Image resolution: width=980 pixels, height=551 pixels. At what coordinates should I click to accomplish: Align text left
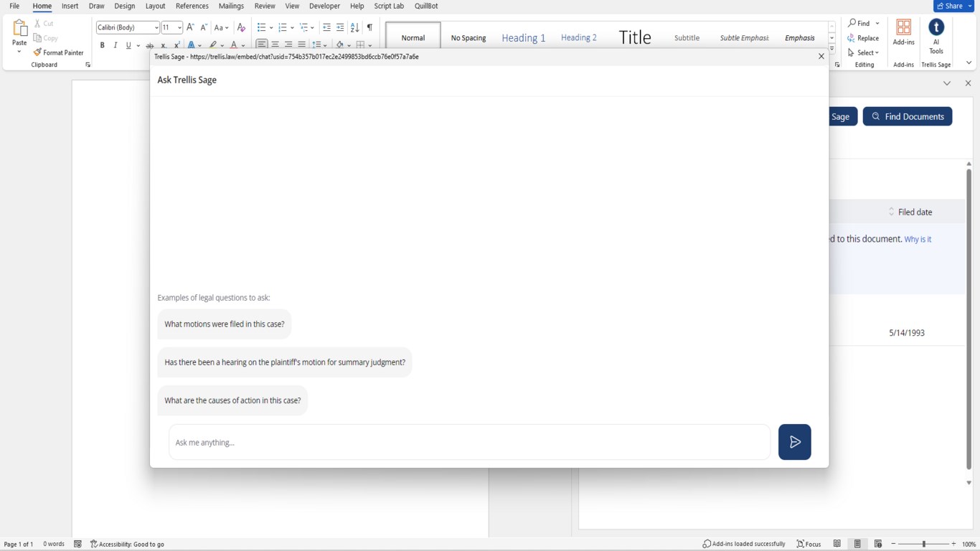[262, 45]
